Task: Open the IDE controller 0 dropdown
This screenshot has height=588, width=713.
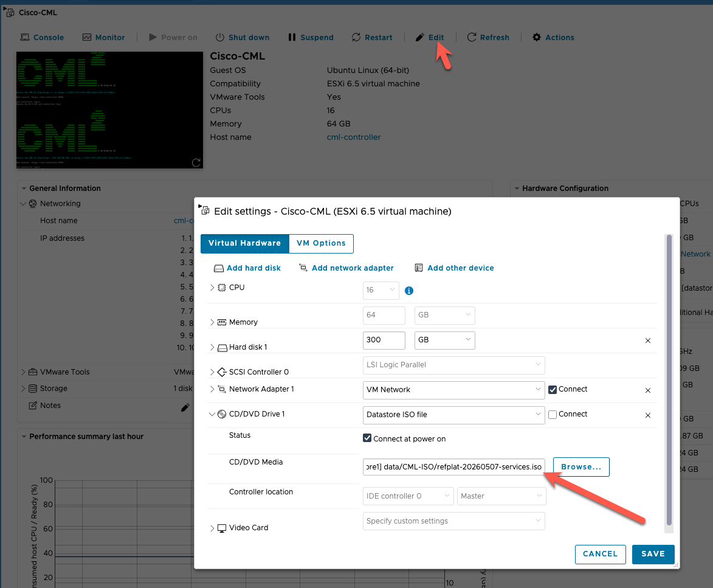Action: pyautogui.click(x=408, y=496)
